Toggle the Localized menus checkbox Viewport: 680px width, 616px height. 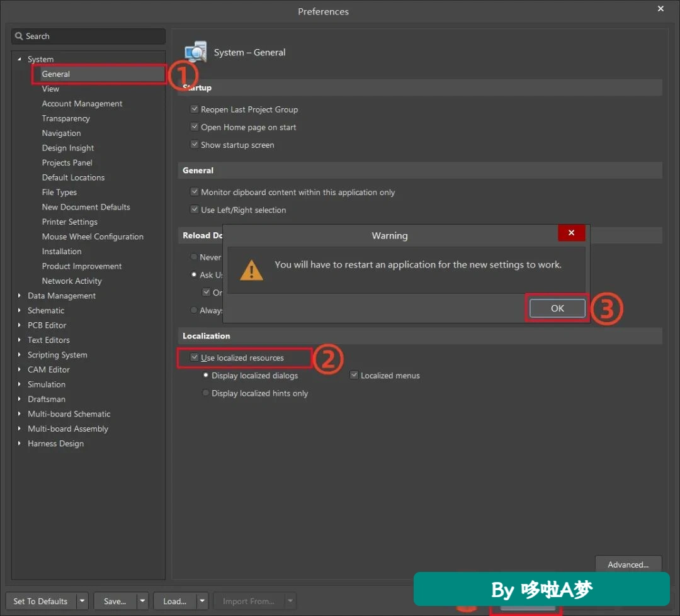(x=354, y=375)
